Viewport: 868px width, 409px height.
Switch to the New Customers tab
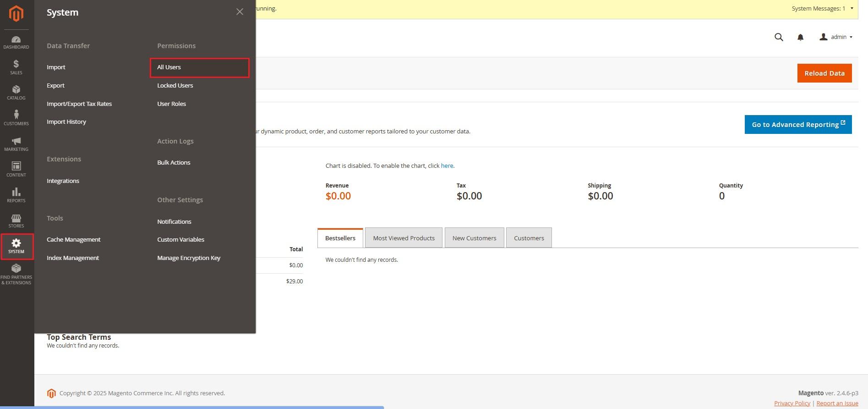[x=474, y=238]
